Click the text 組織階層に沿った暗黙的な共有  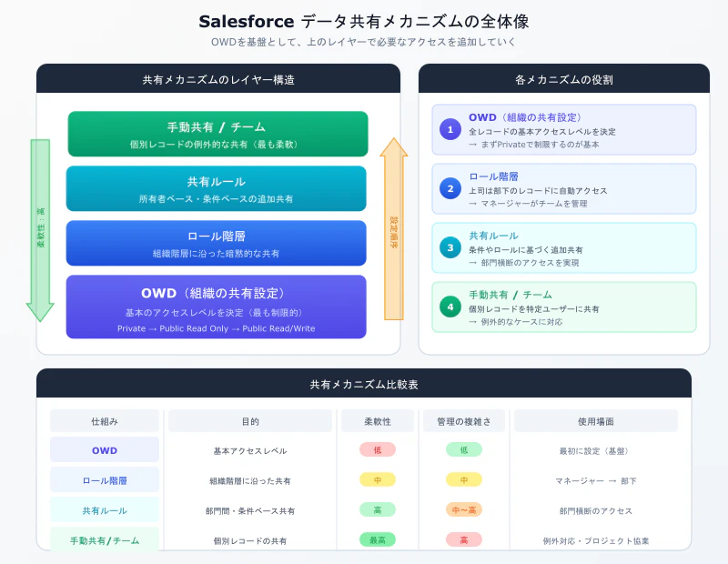[216, 254]
